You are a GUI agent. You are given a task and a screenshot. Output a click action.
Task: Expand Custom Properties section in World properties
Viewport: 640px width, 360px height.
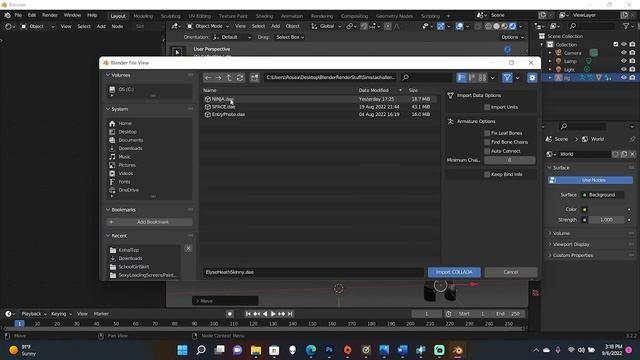point(573,256)
